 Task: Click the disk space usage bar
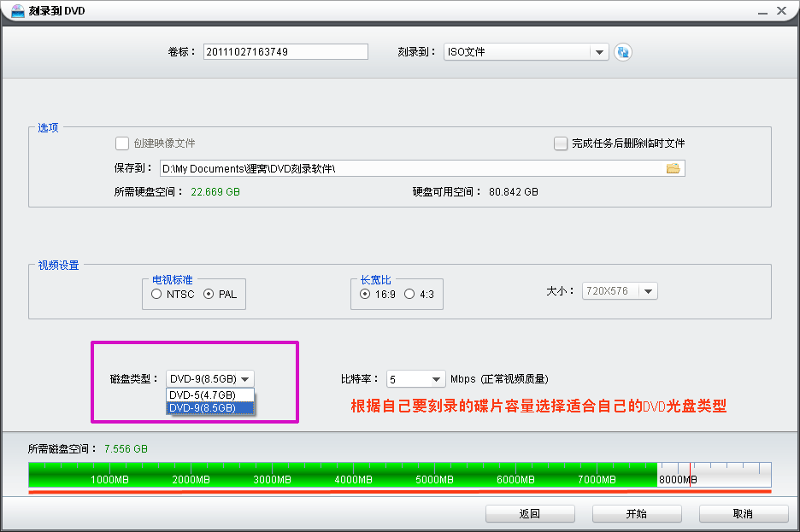[x=399, y=475]
